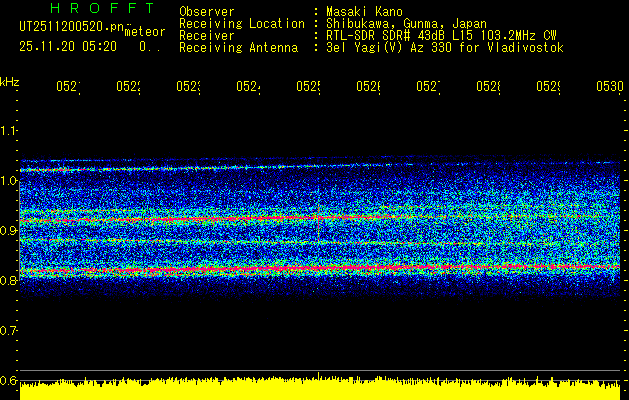This screenshot has width=629, height=400.
Task: Click the 0.9 frequency axis label
Action: pyautogui.click(x=8, y=231)
